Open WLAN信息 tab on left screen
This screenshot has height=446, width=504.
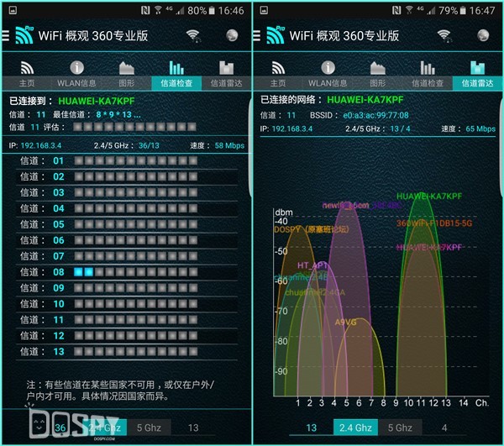point(76,75)
